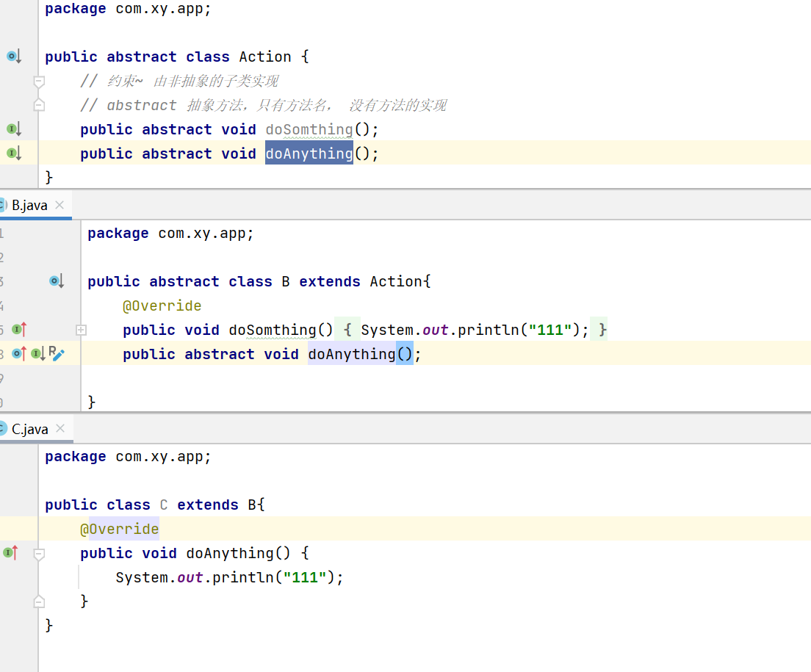Click string "111" in B.java println
811x672 pixels.
click(x=549, y=330)
